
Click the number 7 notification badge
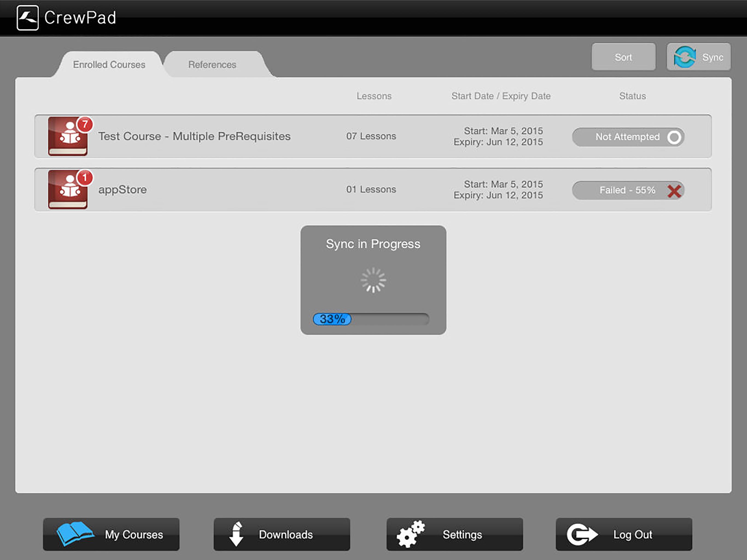point(85,124)
